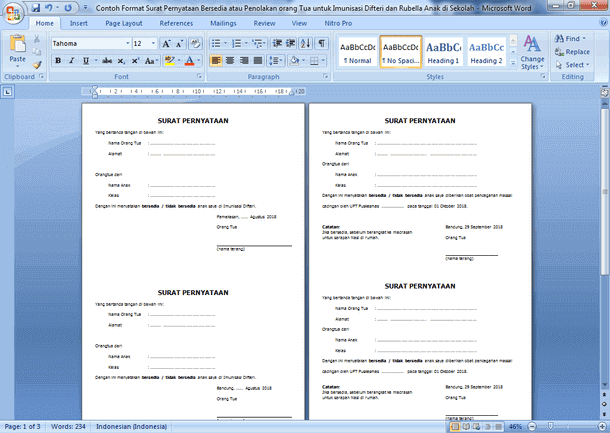
Task: Apply yellow text highlight color
Action: pos(169,61)
